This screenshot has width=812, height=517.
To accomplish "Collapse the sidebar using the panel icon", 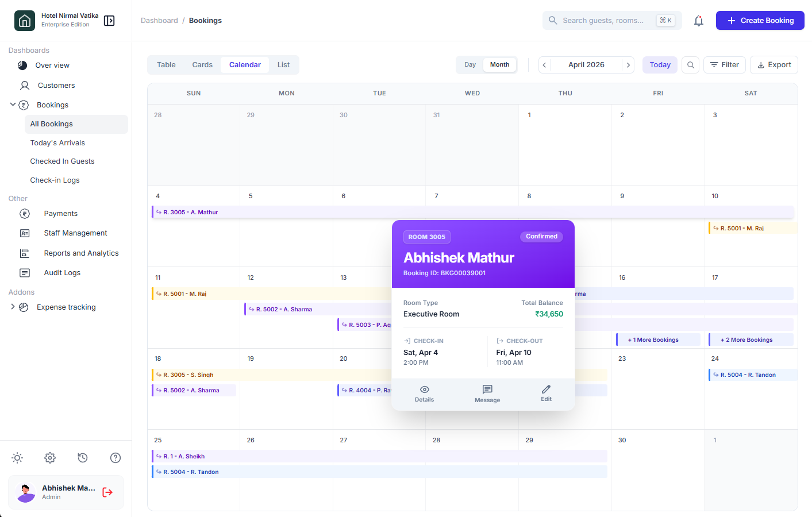I will [109, 21].
